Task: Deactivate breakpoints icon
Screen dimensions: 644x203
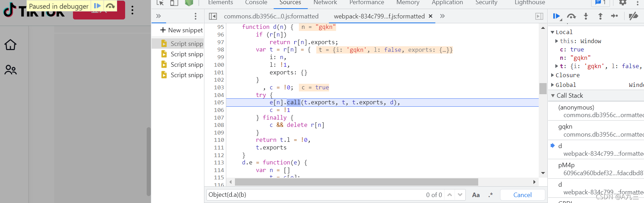Action: [634, 16]
